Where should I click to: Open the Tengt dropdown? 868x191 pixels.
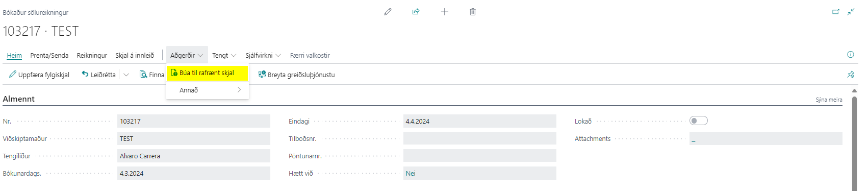coord(224,55)
